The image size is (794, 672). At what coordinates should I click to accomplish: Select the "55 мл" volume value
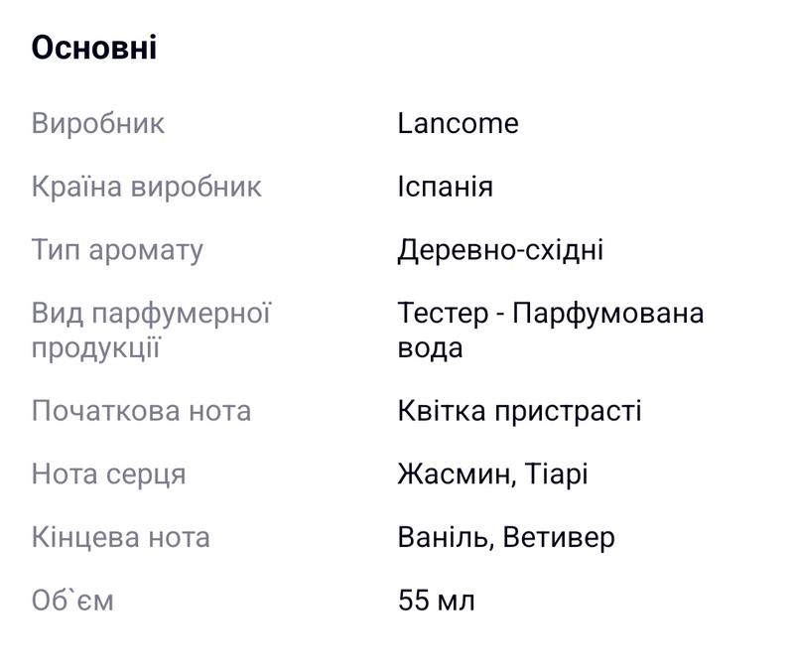[436, 601]
